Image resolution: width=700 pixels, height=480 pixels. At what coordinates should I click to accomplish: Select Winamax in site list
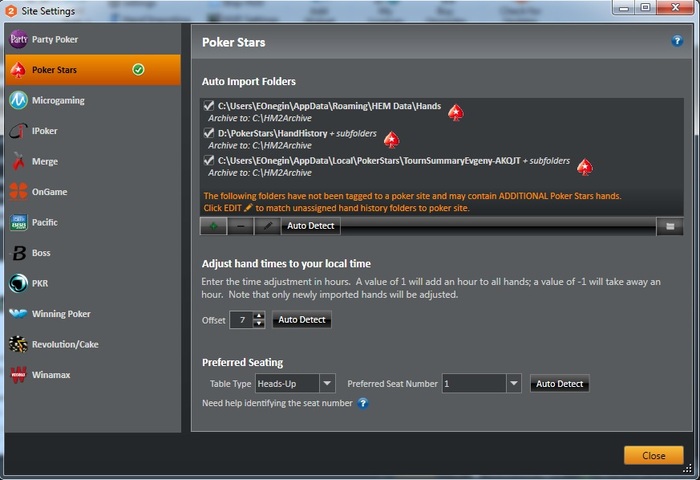pyautogui.click(x=93, y=375)
